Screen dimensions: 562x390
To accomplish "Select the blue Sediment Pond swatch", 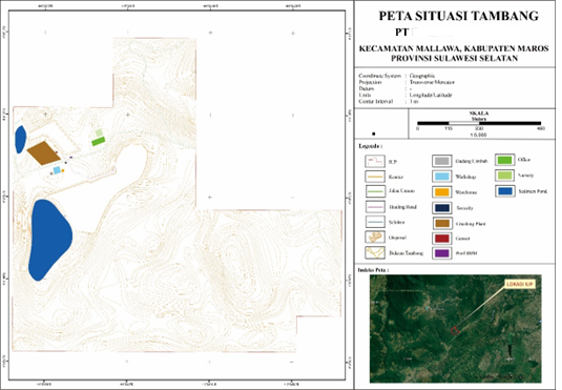I will point(505,191).
